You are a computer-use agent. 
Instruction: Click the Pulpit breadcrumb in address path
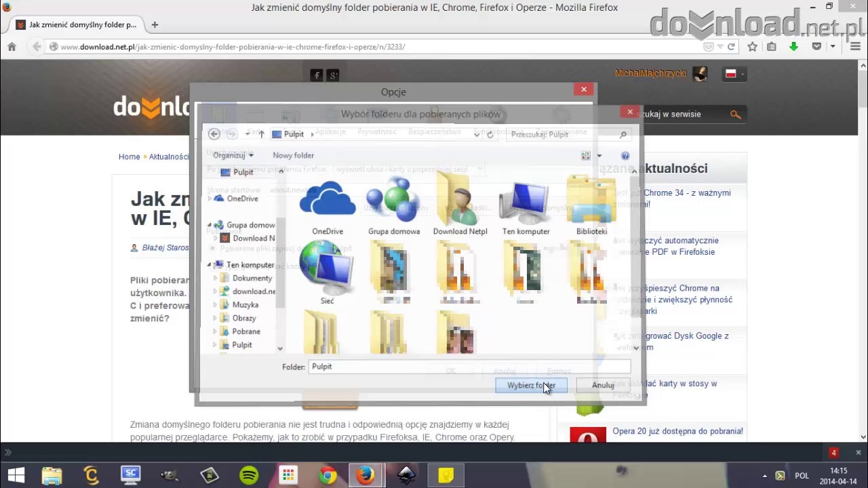[x=294, y=134]
